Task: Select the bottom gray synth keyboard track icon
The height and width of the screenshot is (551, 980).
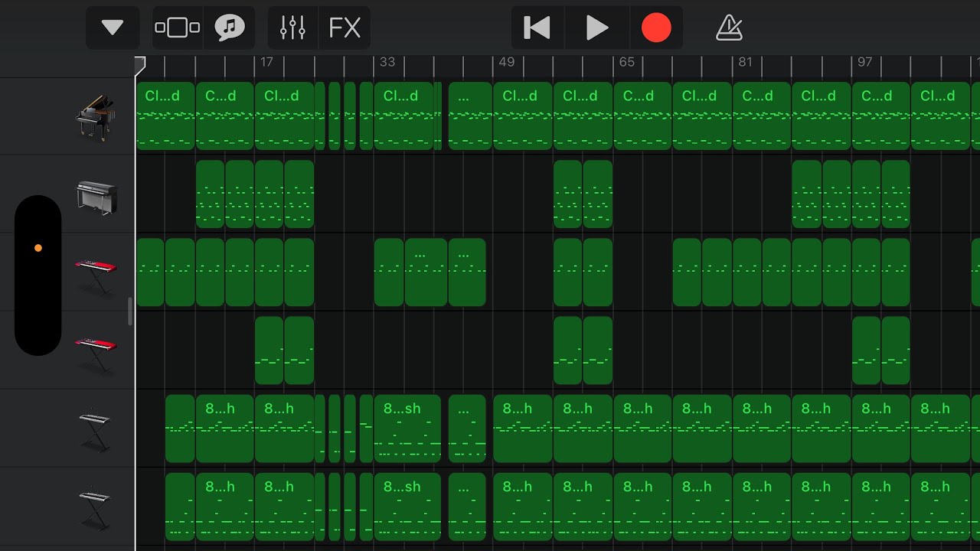Action: pyautogui.click(x=96, y=508)
